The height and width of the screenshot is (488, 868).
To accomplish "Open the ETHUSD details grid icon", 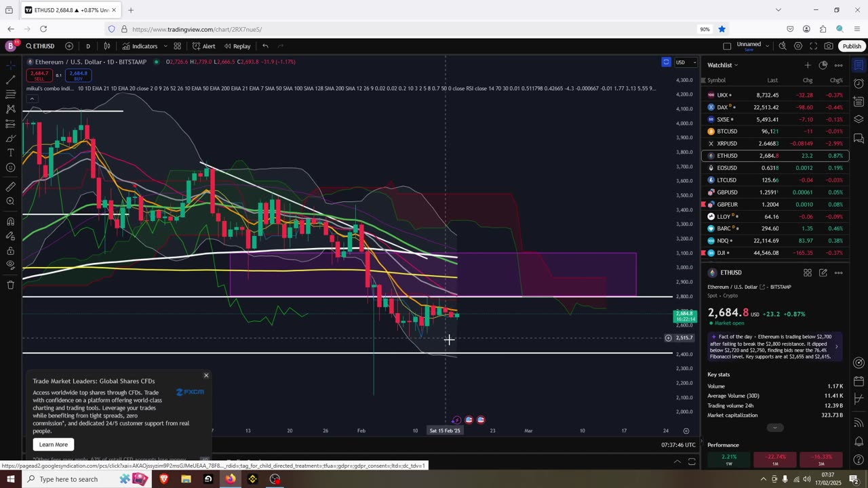I will [x=808, y=272].
